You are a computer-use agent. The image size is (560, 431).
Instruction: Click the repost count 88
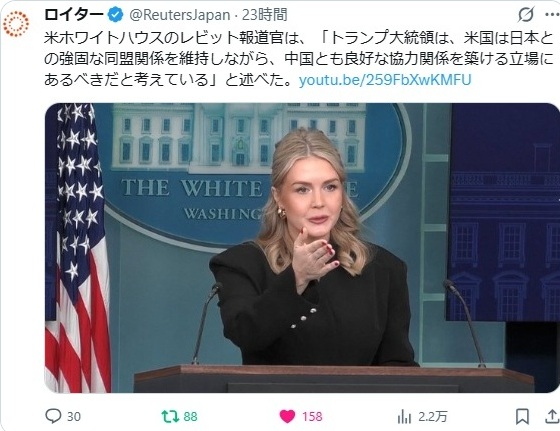pyautogui.click(x=190, y=417)
